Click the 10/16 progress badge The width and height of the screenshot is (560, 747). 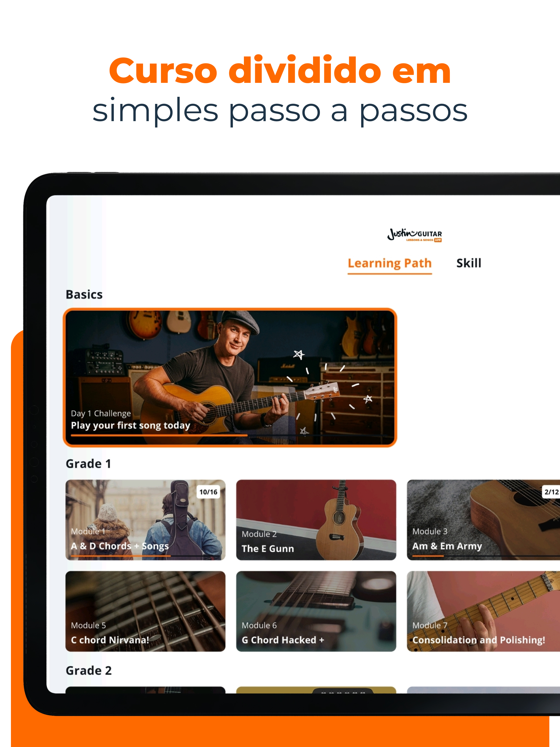(208, 492)
